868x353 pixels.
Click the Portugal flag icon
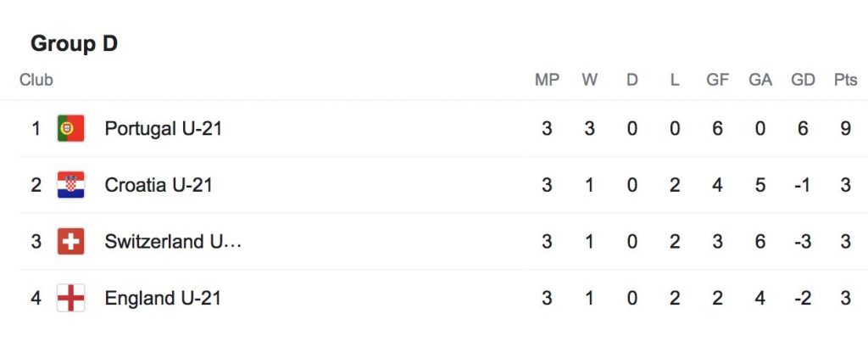70,129
